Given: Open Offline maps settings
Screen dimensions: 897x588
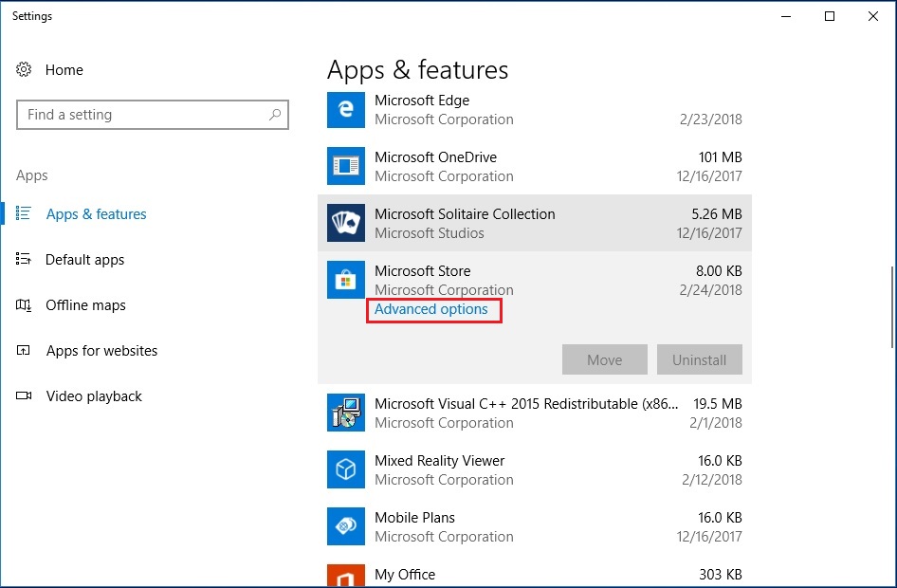Looking at the screenshot, I should (x=85, y=304).
